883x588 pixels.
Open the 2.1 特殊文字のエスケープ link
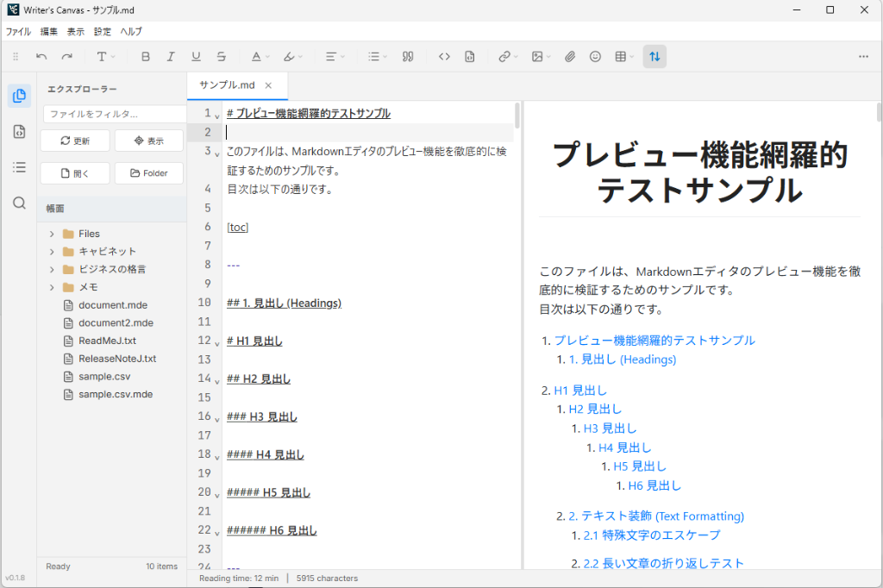pos(652,535)
